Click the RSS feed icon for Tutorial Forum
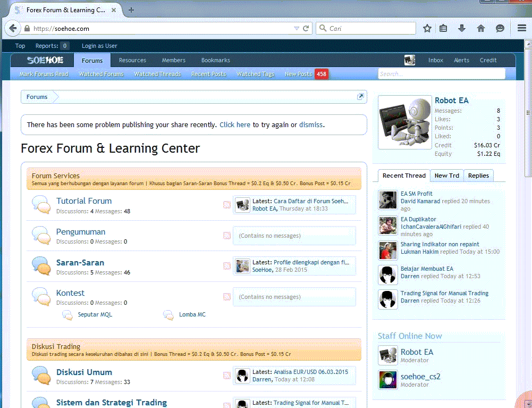 point(227,205)
